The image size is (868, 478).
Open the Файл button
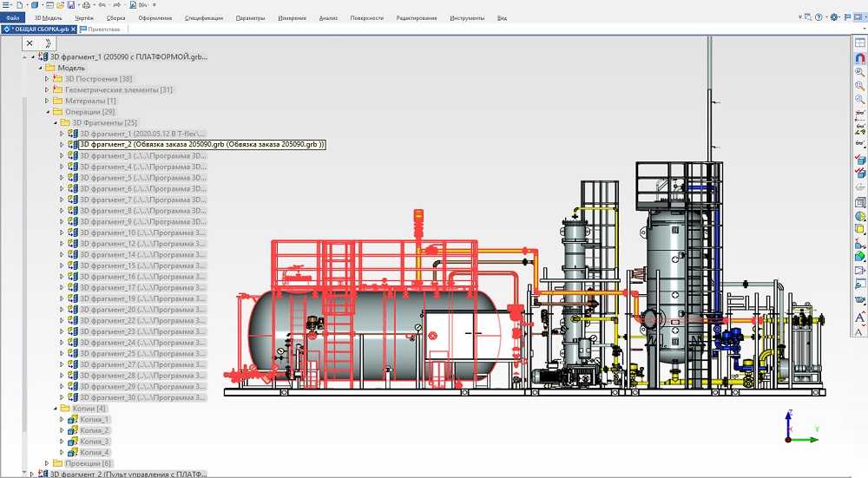point(13,17)
